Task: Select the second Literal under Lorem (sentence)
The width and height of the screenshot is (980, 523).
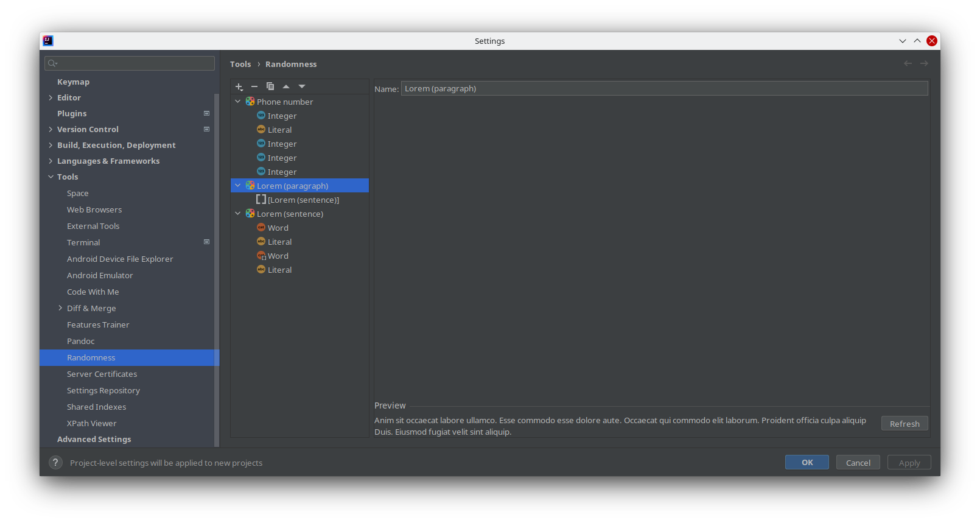Action: [x=299, y=270]
